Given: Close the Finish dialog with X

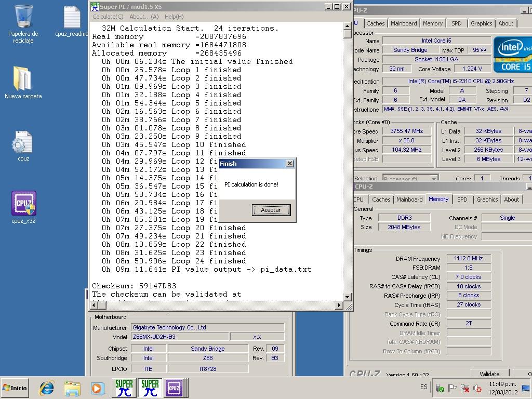Looking at the screenshot, I should point(290,164).
